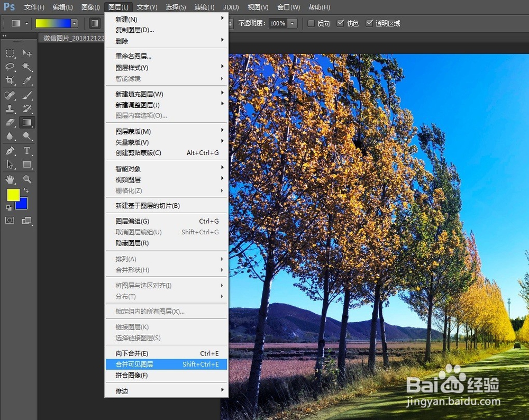Switch to the Zoom tool

tap(26, 179)
